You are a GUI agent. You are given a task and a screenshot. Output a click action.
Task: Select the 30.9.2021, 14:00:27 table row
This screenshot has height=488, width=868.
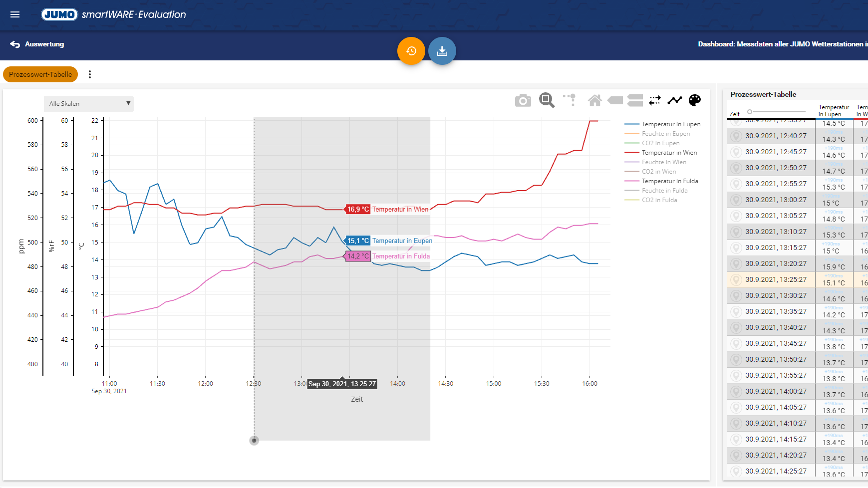coord(776,392)
